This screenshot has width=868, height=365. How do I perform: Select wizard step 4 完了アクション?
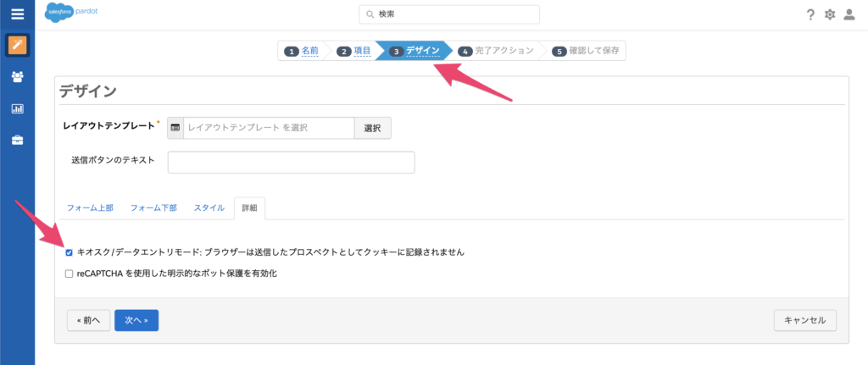(496, 51)
